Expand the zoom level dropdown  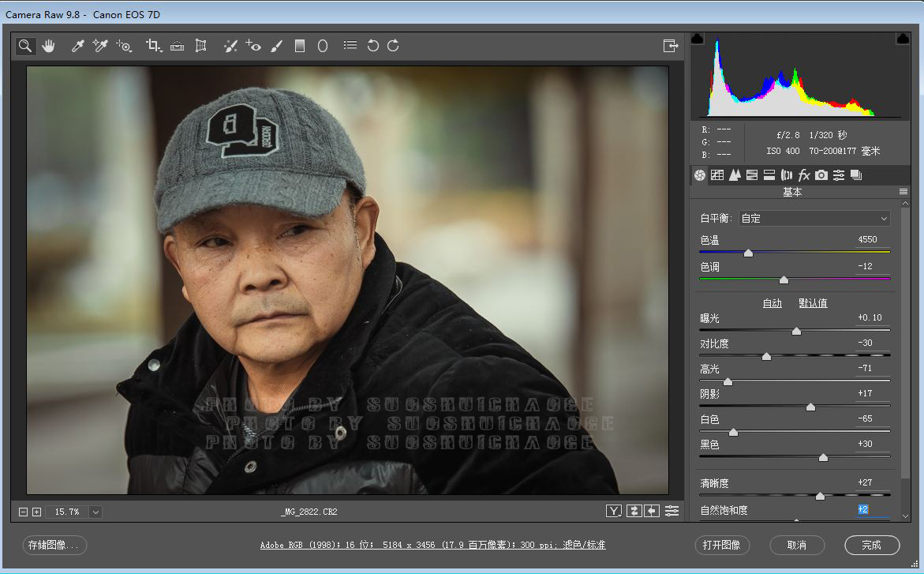tap(95, 512)
